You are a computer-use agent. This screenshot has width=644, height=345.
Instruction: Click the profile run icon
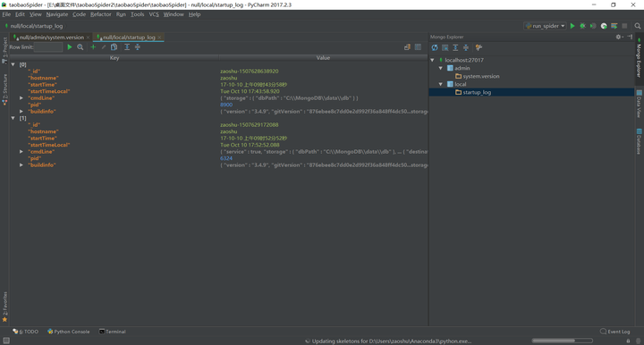(604, 26)
